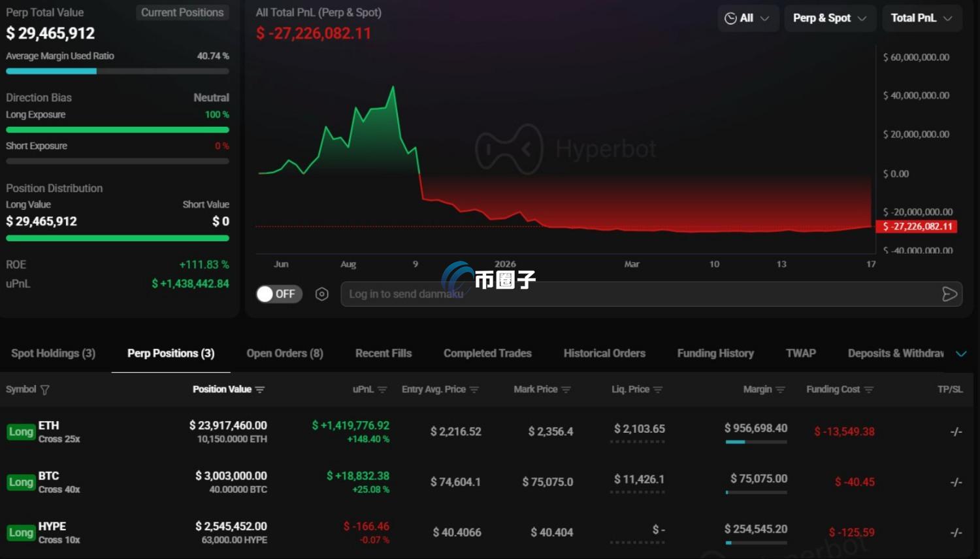The width and height of the screenshot is (980, 559).
Task: Expand the extra tabs chevron after Deposits
Action: click(x=961, y=354)
